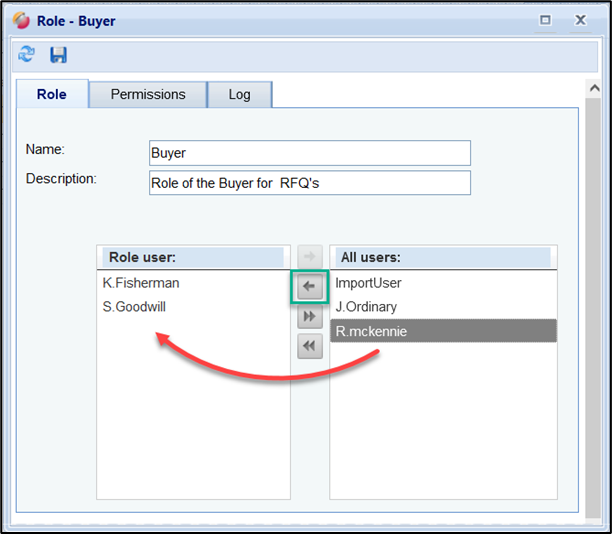
Task: Close the Role - Buyer window
Action: tap(580, 20)
